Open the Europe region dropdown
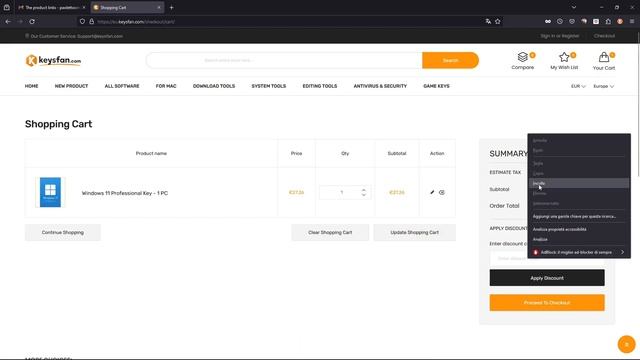This screenshot has height=360, width=640. click(x=603, y=86)
